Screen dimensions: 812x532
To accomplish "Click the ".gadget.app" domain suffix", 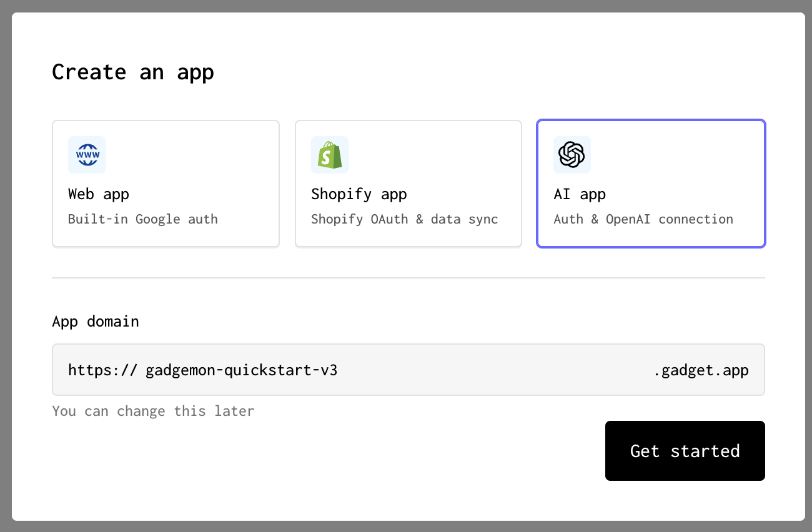I will click(701, 370).
